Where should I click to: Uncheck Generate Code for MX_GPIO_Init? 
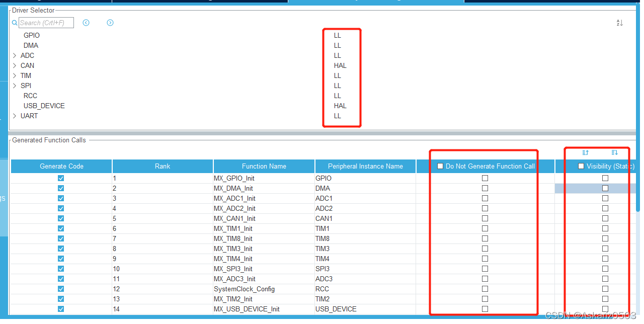61,178
